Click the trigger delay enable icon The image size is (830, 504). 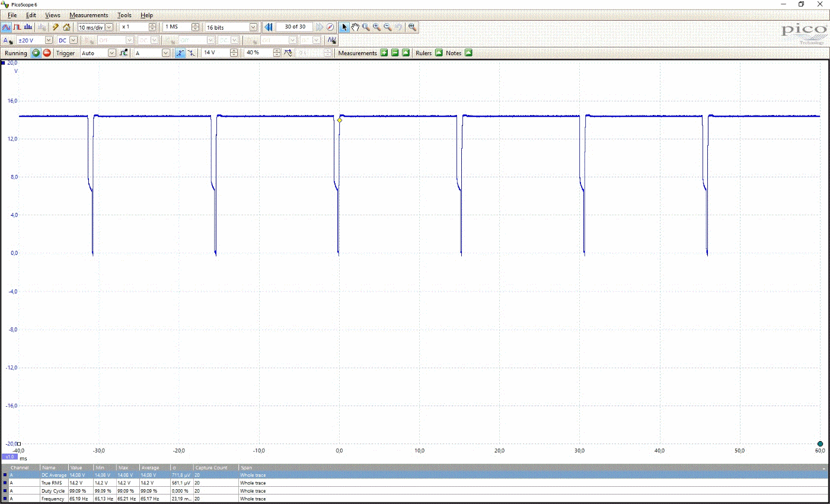tap(288, 53)
